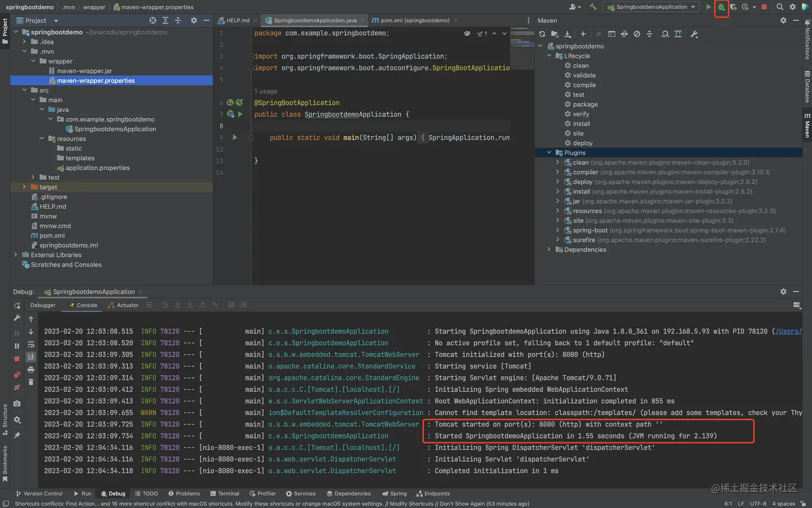Execute Maven Goal terminal icon
The height and width of the screenshot is (508, 812).
coord(612,34)
